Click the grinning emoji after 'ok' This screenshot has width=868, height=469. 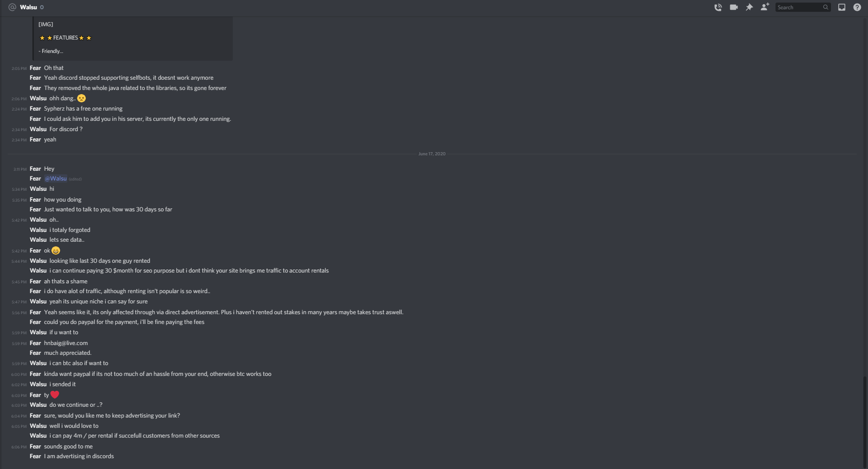(x=56, y=250)
